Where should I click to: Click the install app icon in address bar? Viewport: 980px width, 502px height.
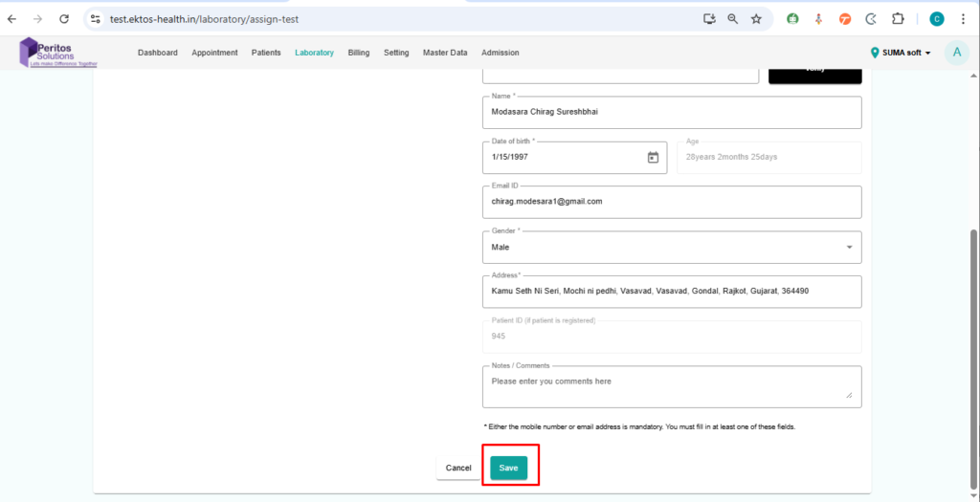pos(709,19)
